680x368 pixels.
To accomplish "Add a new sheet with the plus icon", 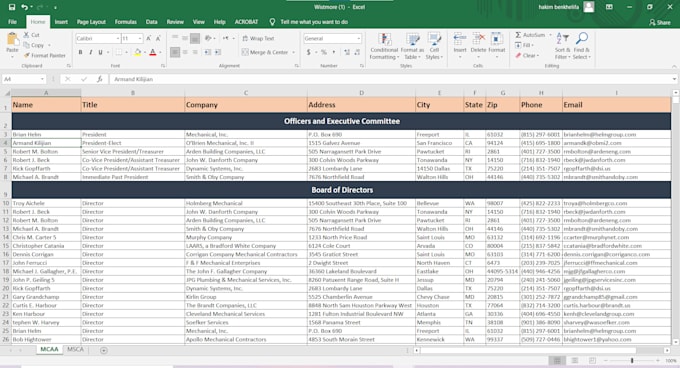I will pyautogui.click(x=104, y=350).
